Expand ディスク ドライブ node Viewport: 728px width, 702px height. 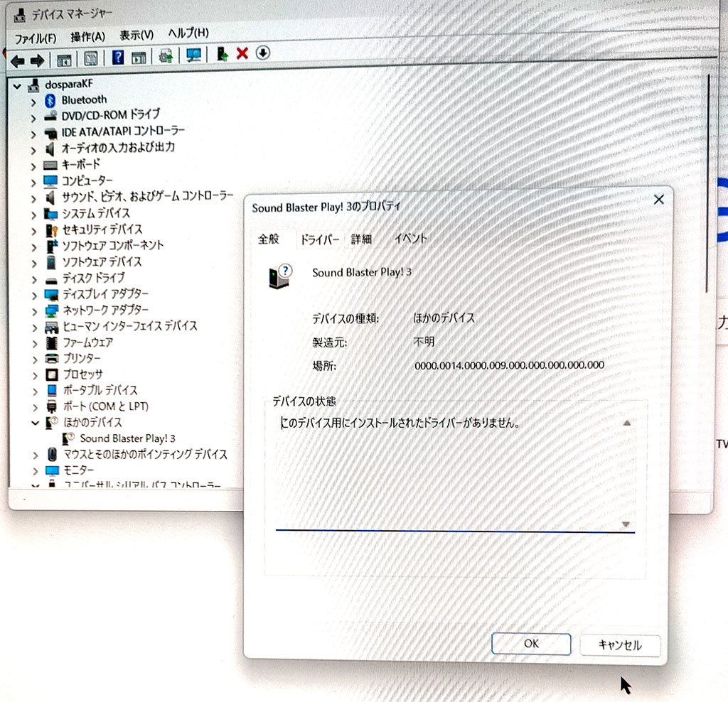(x=34, y=280)
